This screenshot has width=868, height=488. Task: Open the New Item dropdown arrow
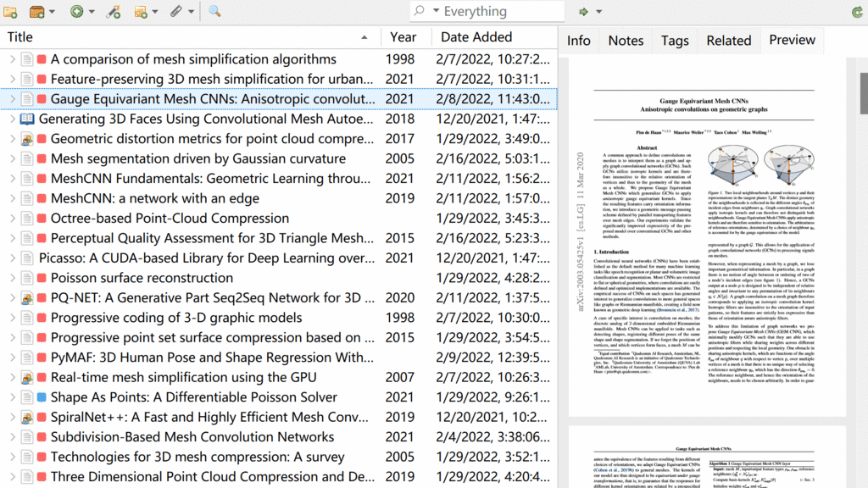92,12
